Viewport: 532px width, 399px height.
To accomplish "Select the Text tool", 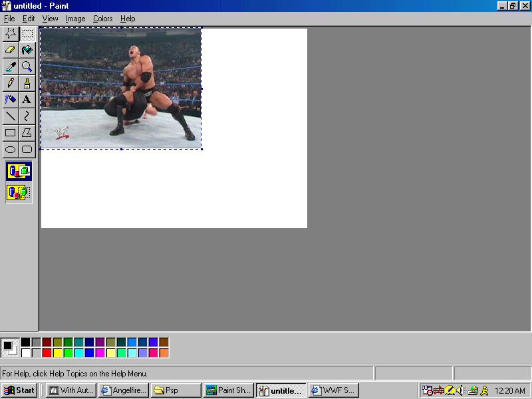I will 27,99.
